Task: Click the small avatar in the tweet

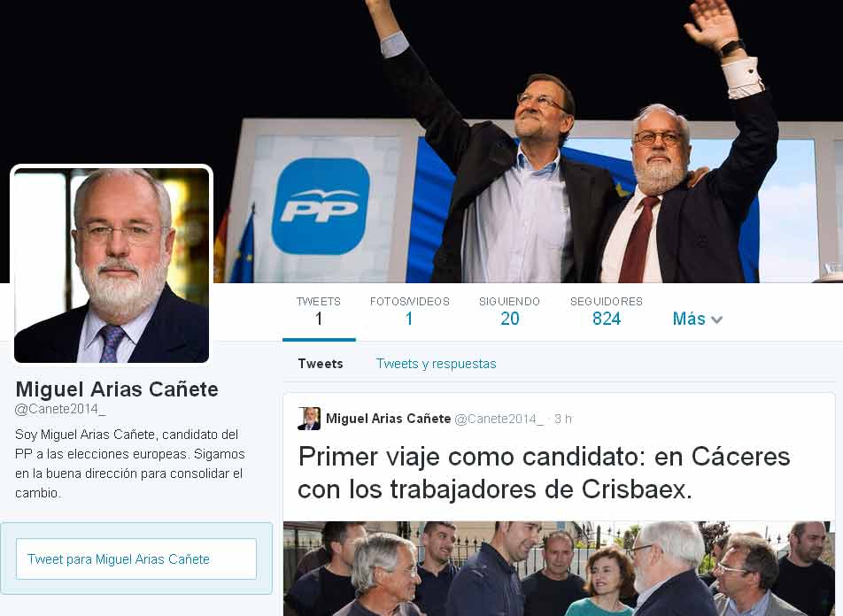Action: pos(308,419)
